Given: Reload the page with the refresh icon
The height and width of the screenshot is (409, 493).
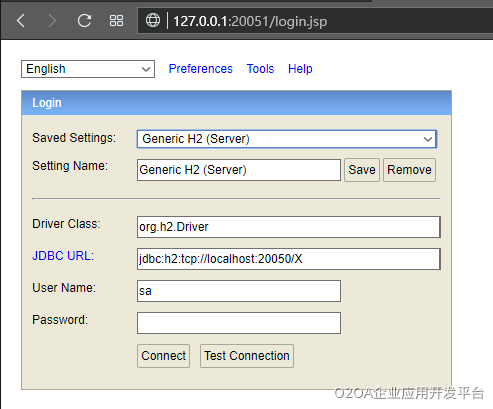Looking at the screenshot, I should click(84, 21).
